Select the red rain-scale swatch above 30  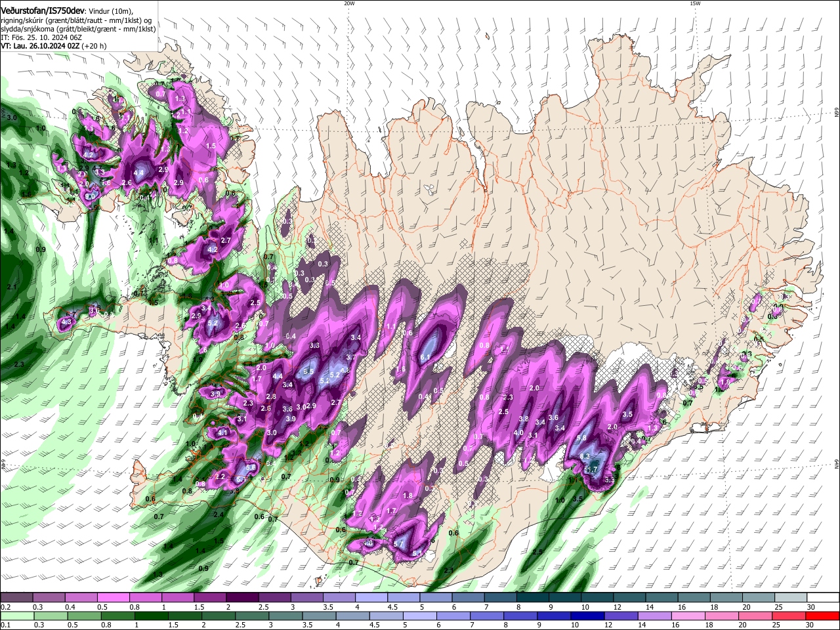[823, 616]
